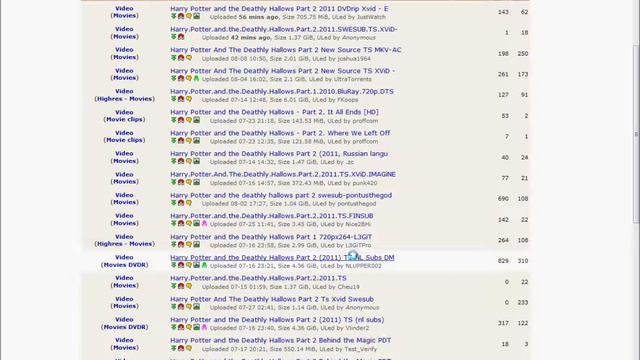Click cover image icon for DVDrip Xvid torrent
Viewport: 640px width, 360px height.
[x=196, y=16]
